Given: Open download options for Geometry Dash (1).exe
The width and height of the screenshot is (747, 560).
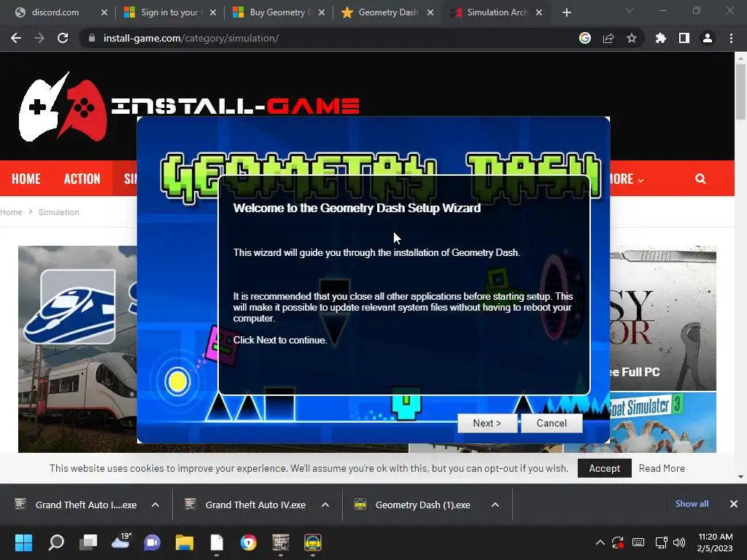Looking at the screenshot, I should 495,505.
